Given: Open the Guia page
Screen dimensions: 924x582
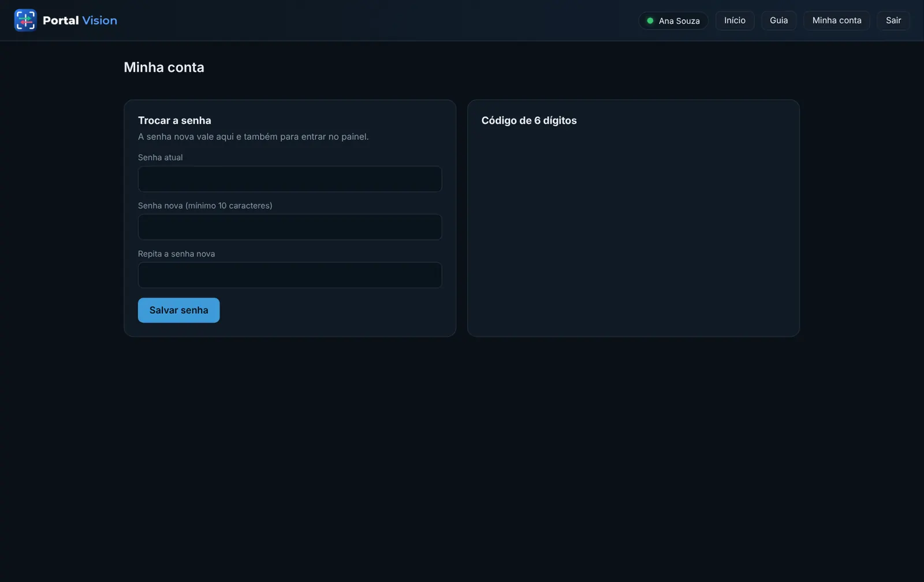Looking at the screenshot, I should tap(778, 20).
